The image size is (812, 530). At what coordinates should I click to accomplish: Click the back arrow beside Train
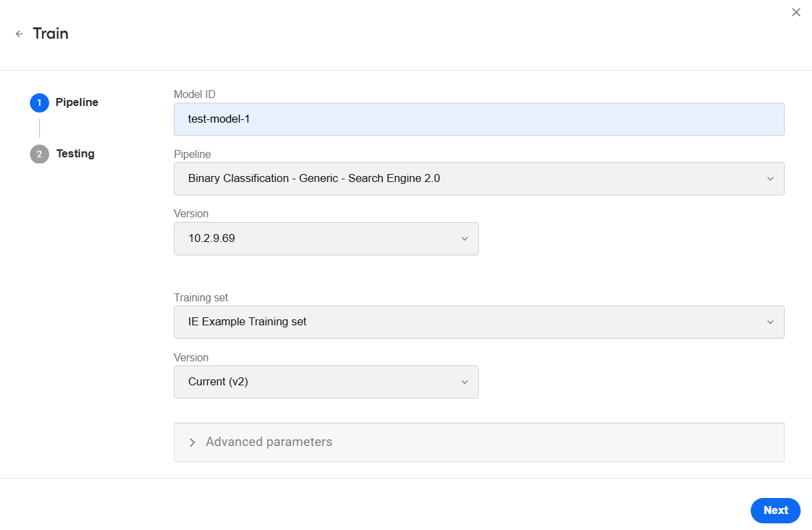[x=19, y=34]
